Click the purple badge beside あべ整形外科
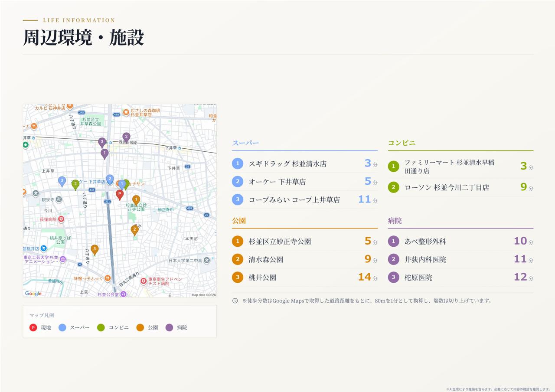 tap(393, 241)
